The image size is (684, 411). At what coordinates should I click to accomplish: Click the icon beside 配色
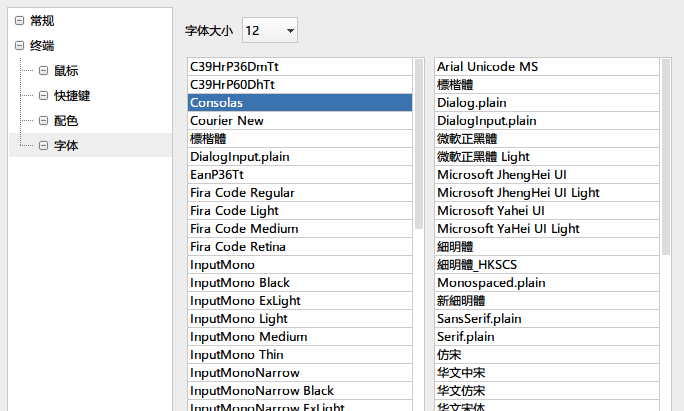tap(43, 121)
